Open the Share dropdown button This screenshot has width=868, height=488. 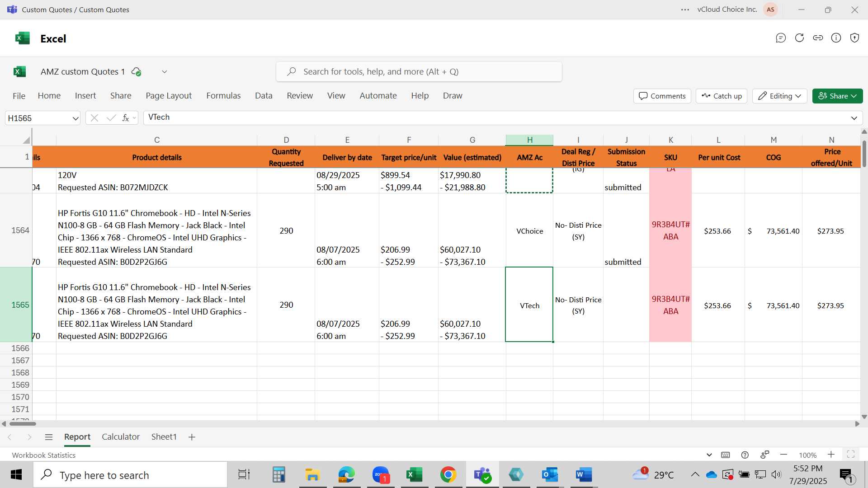837,96
